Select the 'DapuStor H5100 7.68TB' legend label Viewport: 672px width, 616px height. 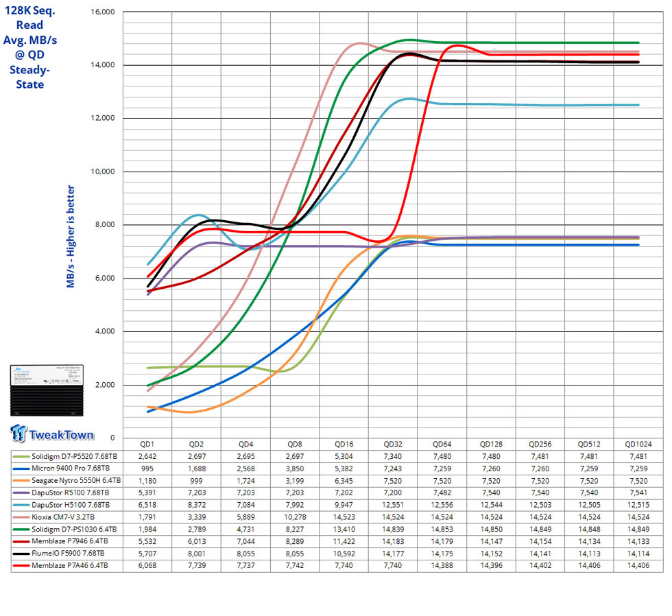[70, 505]
